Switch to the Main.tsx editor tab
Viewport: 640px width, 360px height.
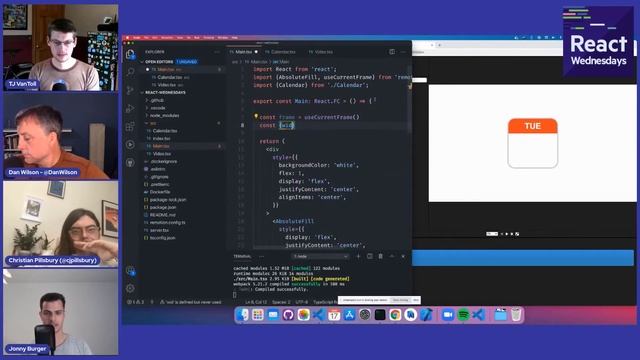[243, 52]
